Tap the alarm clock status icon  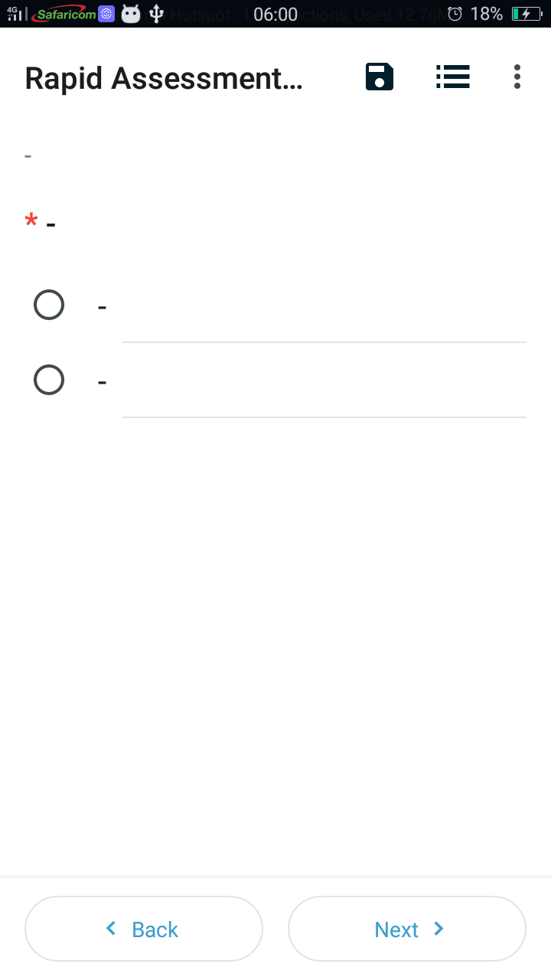455,14
